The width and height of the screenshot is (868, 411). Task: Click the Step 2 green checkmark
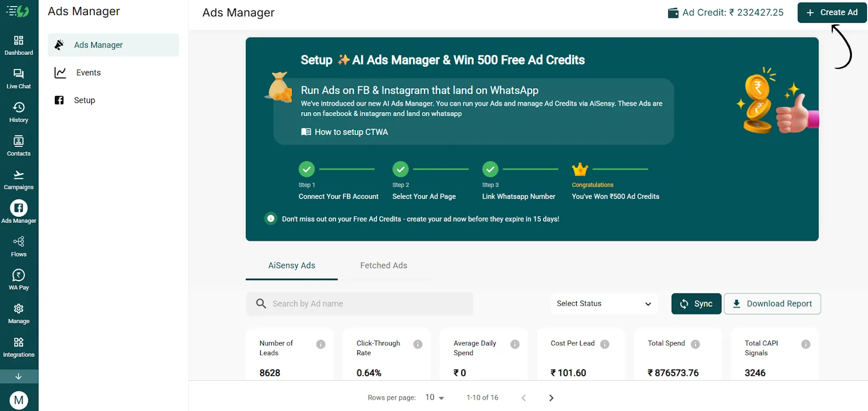(400, 169)
